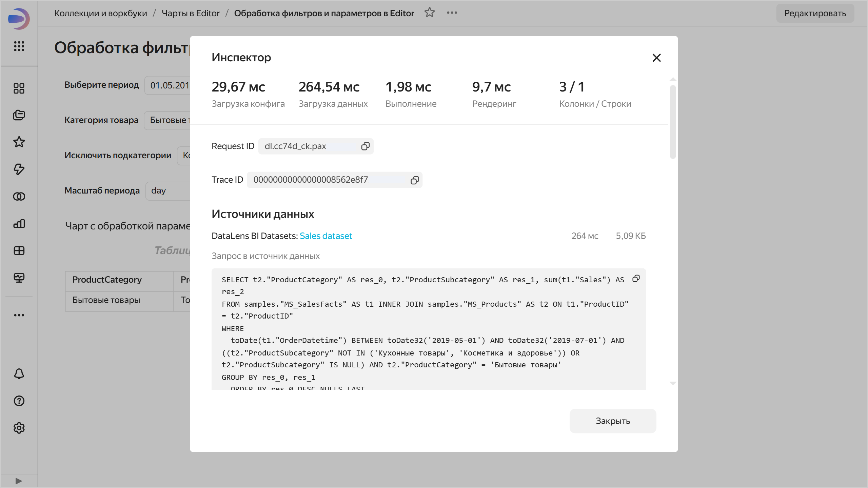Open the settings gear in sidebar
This screenshot has width=868, height=488.
pos(19,428)
